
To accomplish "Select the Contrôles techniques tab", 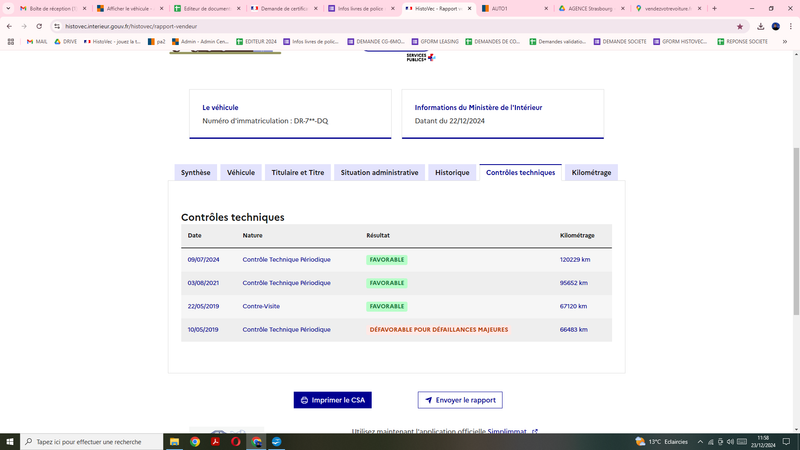I will 520,172.
